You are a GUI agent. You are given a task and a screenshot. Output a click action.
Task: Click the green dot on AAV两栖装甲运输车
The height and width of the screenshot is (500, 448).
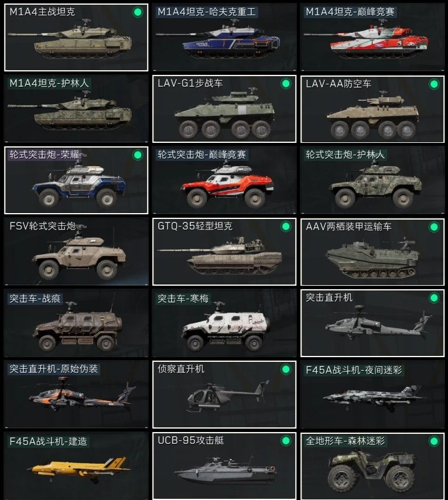point(433,227)
